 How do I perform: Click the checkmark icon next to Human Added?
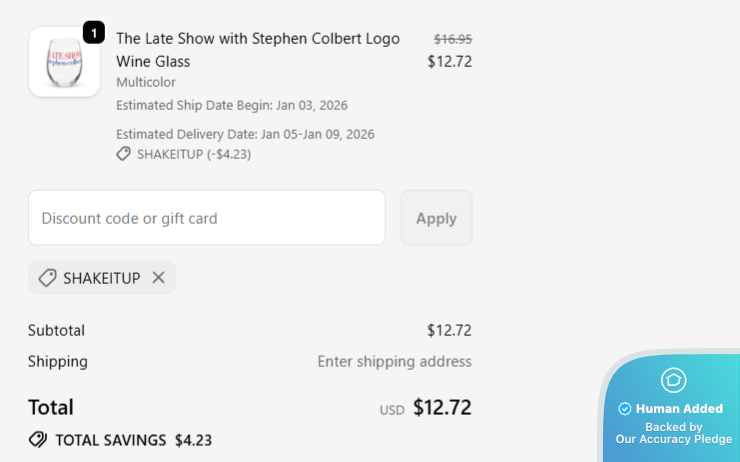(x=625, y=409)
